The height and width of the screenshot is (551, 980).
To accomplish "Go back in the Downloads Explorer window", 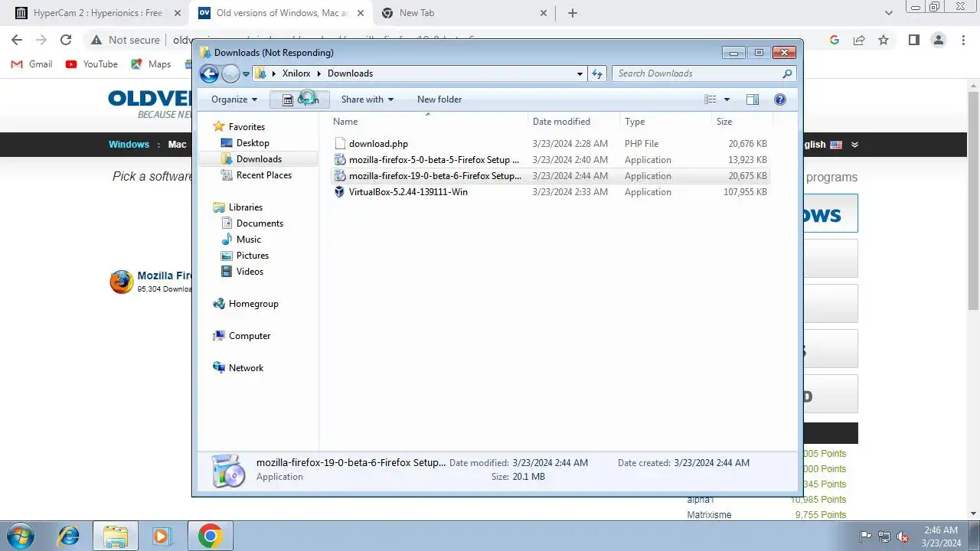I will (209, 73).
